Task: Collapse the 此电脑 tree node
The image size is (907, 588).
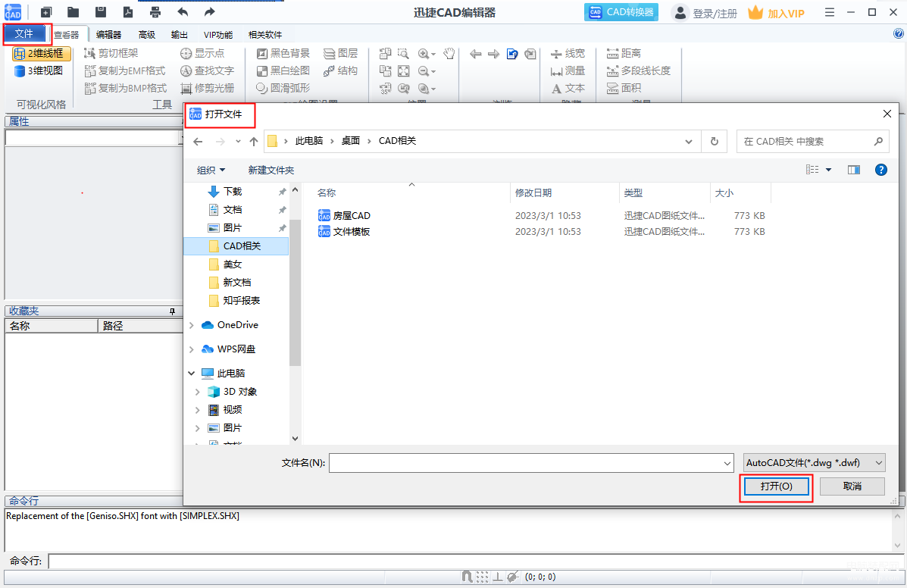Action: coord(192,374)
